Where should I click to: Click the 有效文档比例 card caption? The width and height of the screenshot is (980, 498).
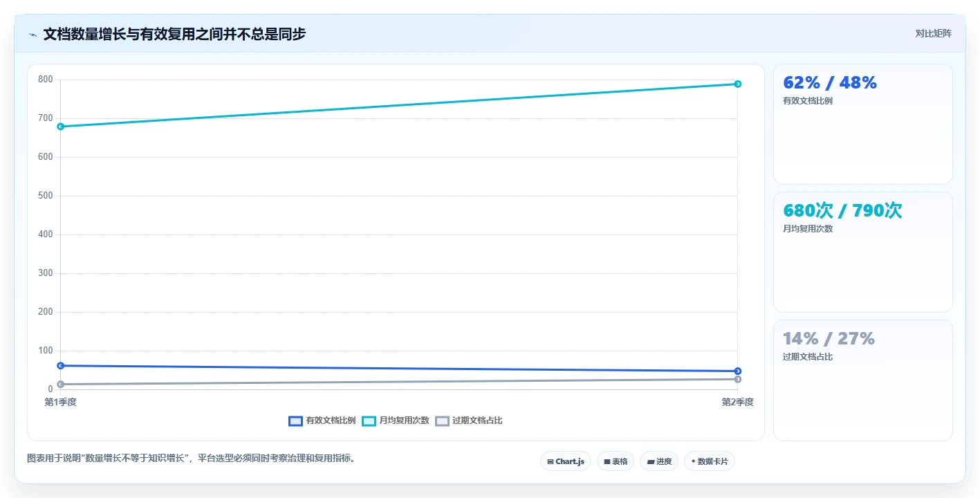[808, 101]
